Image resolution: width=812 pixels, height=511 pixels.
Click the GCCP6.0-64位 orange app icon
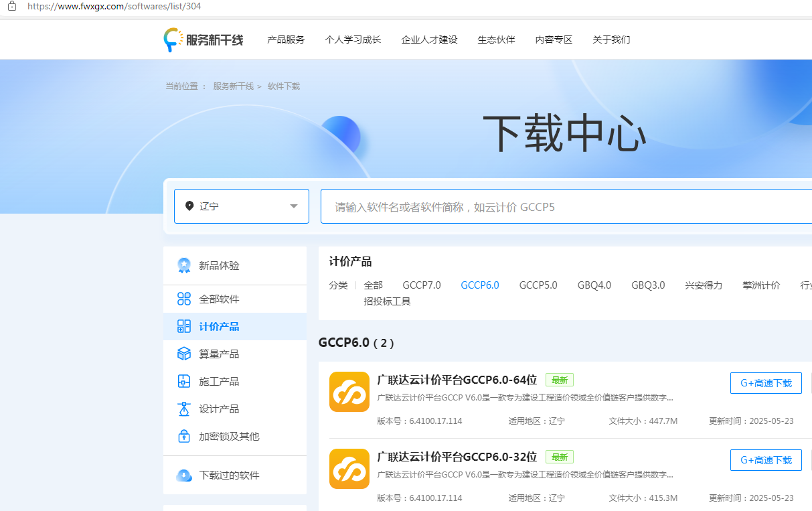tap(349, 392)
